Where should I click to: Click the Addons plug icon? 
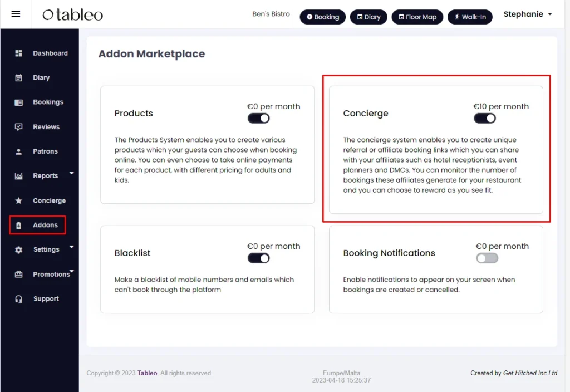(x=18, y=226)
